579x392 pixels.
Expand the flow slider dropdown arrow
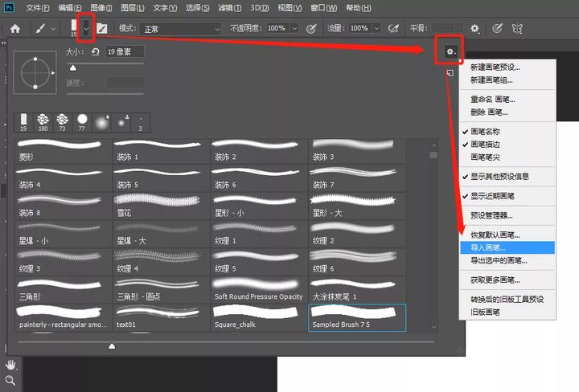[x=376, y=28]
